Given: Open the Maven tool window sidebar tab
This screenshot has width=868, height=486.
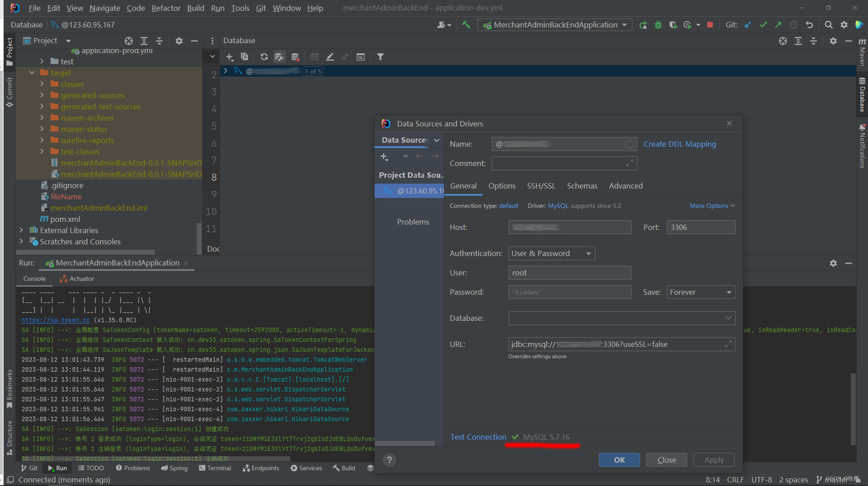Looking at the screenshot, I should [862, 52].
